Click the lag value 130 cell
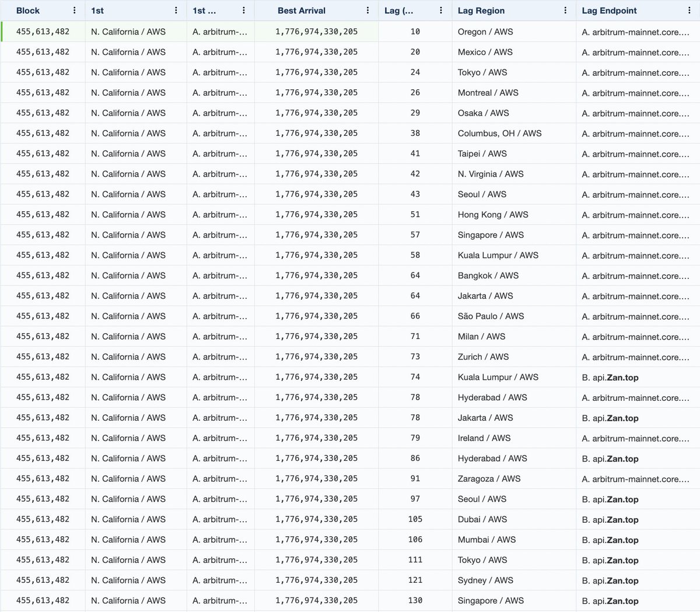Screen dimensions: 700x612 [415, 600]
